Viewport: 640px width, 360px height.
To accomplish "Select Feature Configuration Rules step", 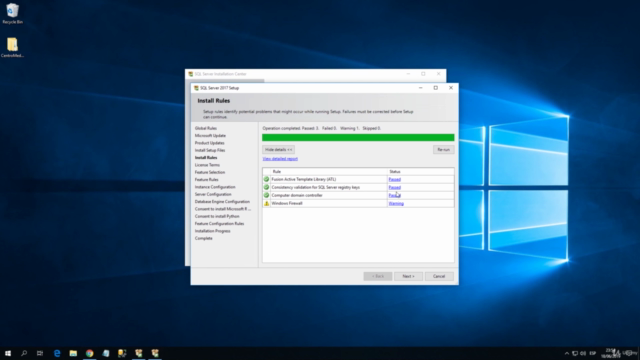I will [219, 224].
